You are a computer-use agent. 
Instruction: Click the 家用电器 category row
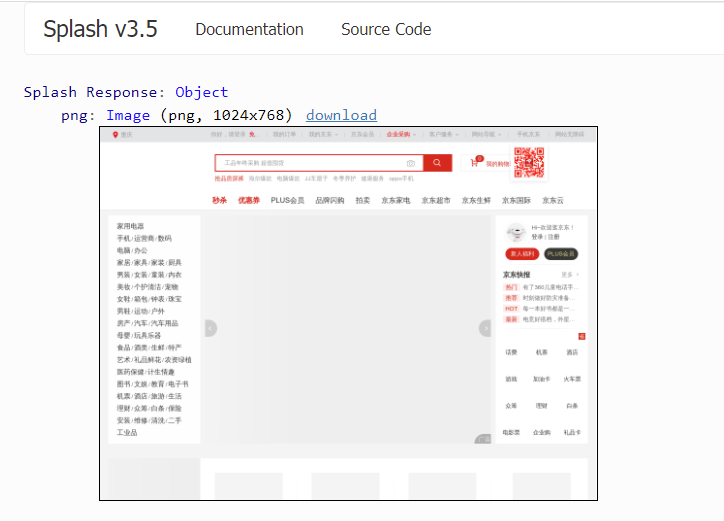pos(130,226)
